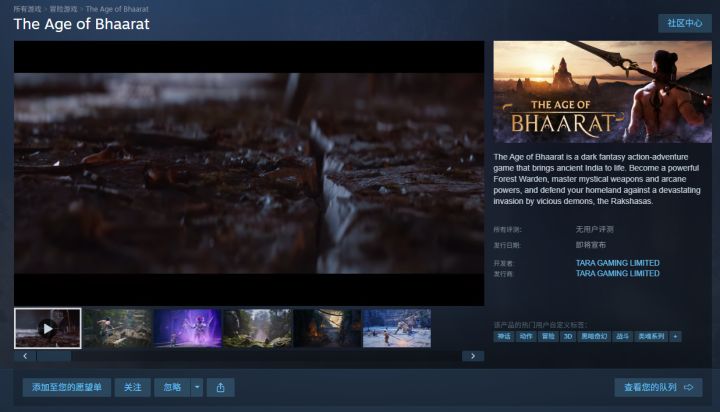Click the 忽略 ignore button
The height and width of the screenshot is (412, 720).
click(172, 387)
